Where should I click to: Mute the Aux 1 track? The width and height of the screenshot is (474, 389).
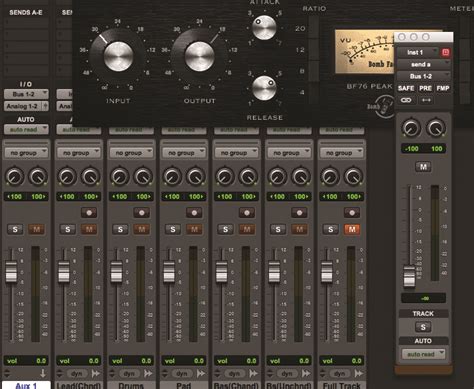(36, 229)
